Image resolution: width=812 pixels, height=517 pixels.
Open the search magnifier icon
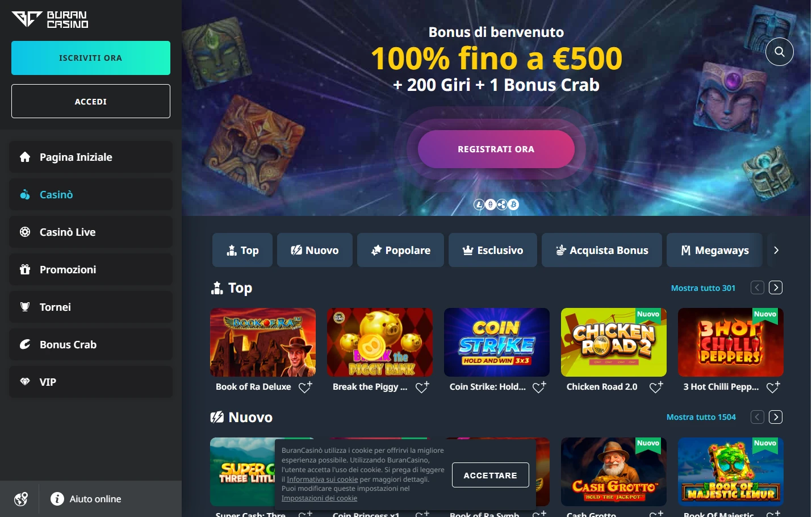pos(780,52)
